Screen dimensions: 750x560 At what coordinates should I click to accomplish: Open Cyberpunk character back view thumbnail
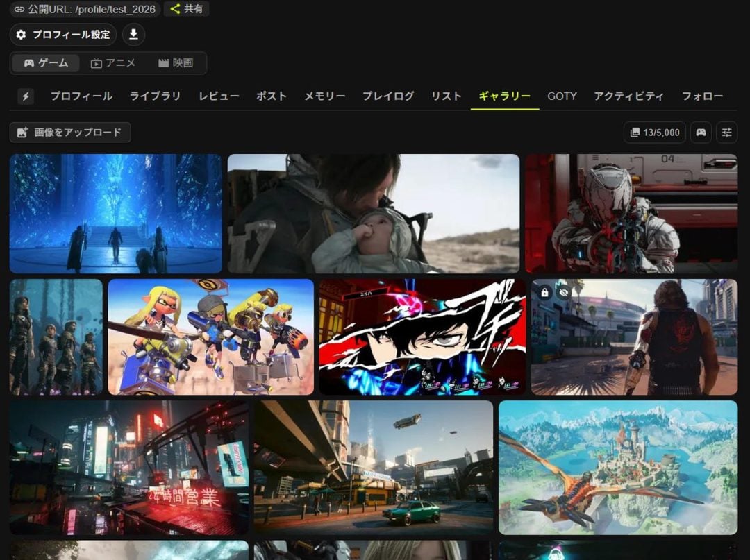(x=634, y=337)
